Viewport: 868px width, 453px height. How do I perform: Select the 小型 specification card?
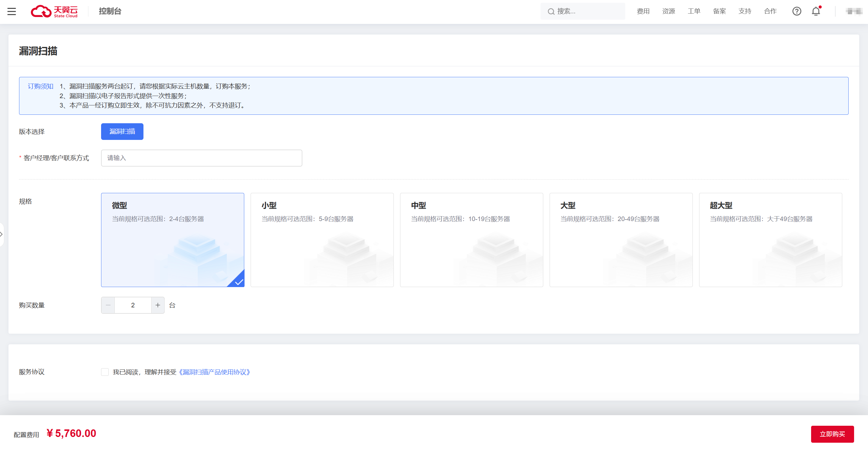(322, 240)
